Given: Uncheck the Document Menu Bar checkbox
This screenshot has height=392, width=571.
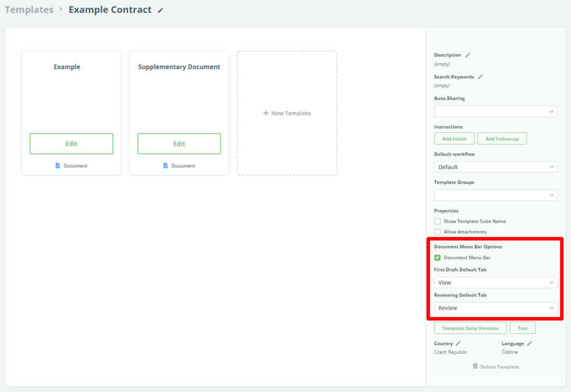Looking at the screenshot, I should 438,257.
